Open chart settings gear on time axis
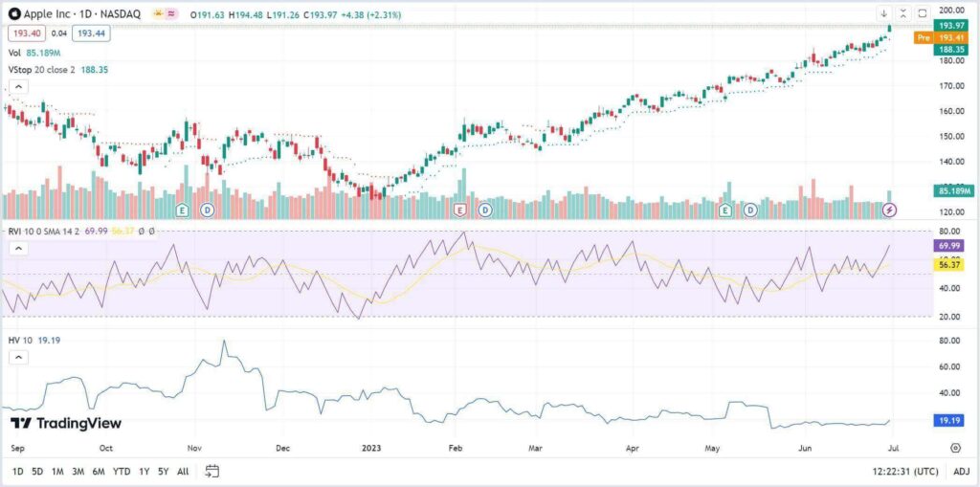The width and height of the screenshot is (980, 487). (956, 448)
